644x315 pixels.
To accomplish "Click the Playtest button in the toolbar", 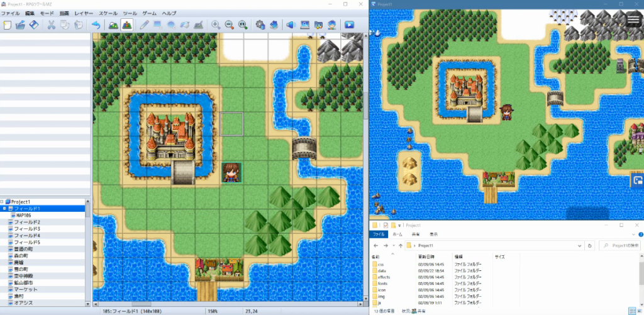I will (348, 25).
